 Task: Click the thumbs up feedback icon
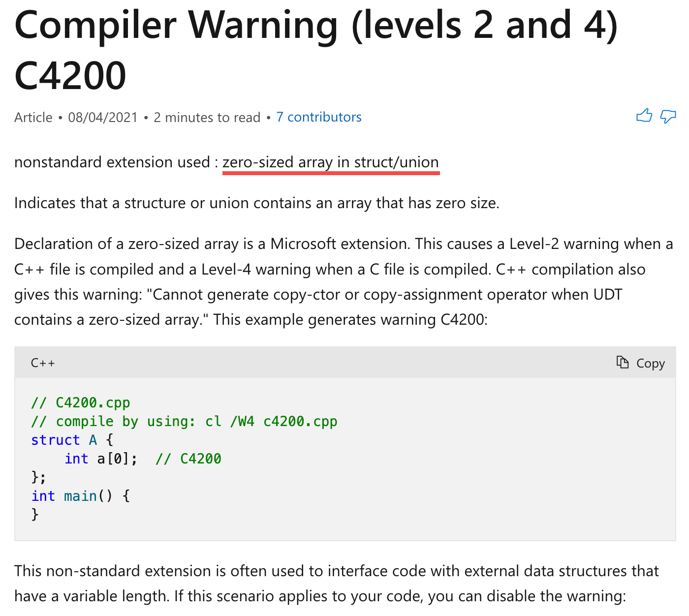[x=644, y=116]
